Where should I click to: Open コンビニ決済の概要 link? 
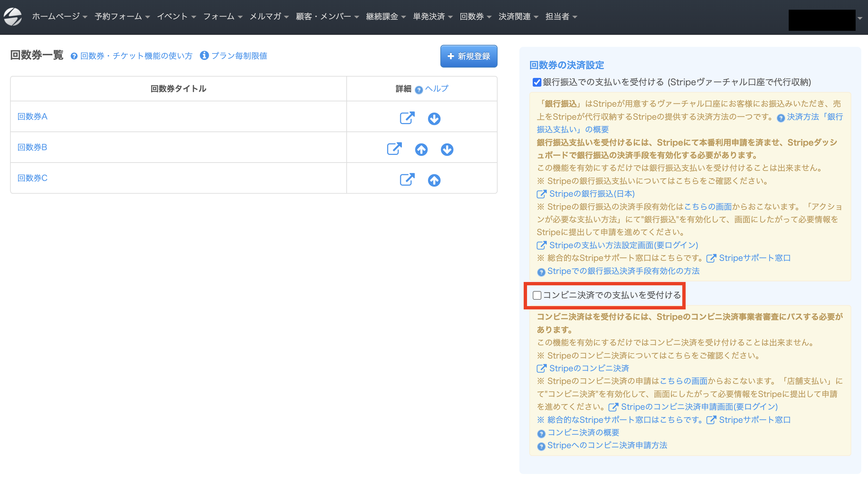[x=583, y=433]
